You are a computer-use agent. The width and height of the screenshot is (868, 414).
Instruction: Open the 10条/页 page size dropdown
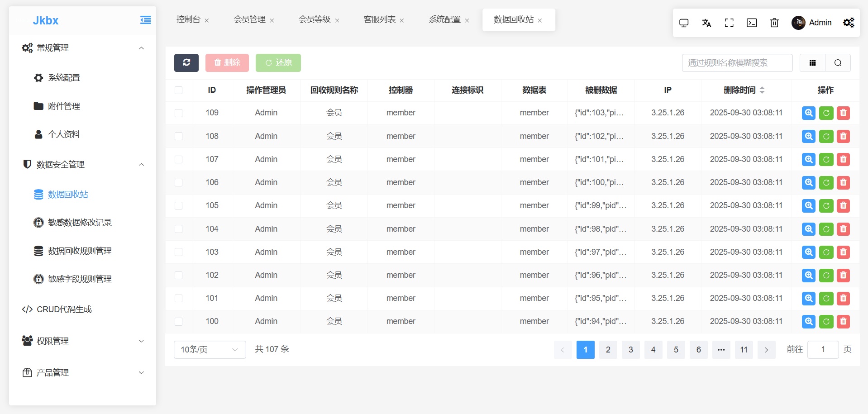[x=210, y=350]
